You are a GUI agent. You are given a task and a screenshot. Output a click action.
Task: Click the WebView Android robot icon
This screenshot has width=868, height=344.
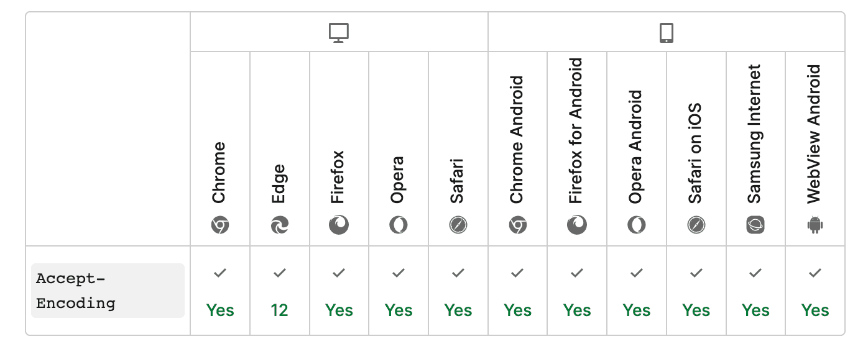tap(815, 225)
